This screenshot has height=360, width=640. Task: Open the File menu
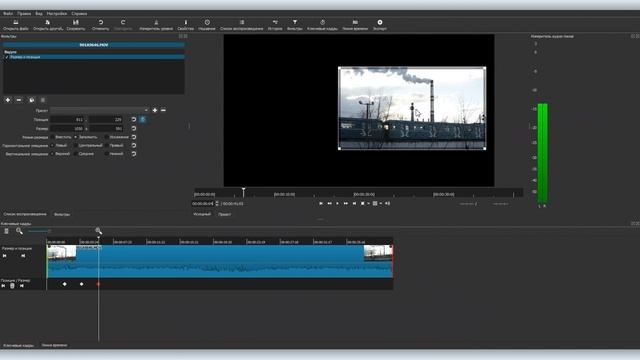click(8, 13)
